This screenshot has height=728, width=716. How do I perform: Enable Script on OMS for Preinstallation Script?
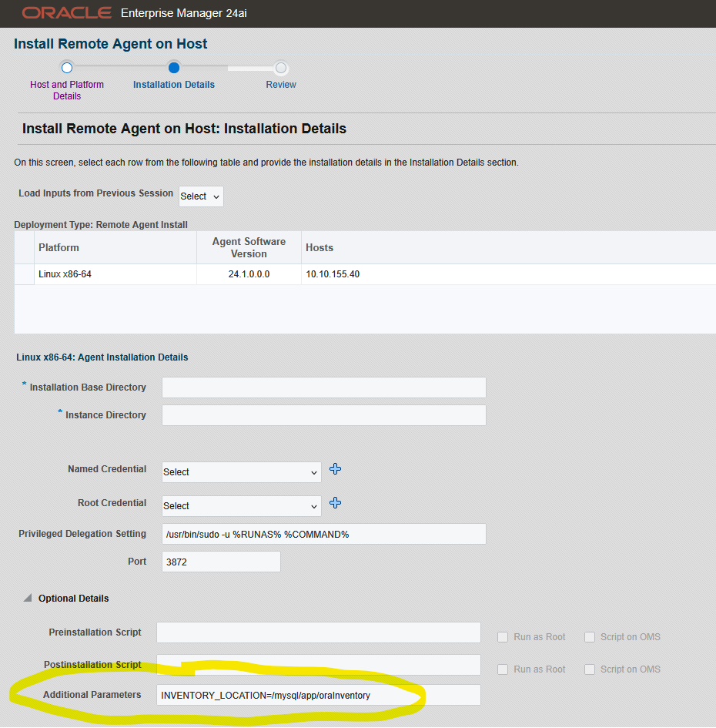590,637
